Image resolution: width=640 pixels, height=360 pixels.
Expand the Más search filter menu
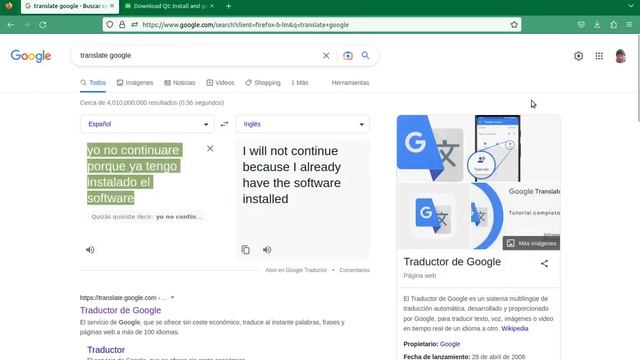click(x=300, y=83)
